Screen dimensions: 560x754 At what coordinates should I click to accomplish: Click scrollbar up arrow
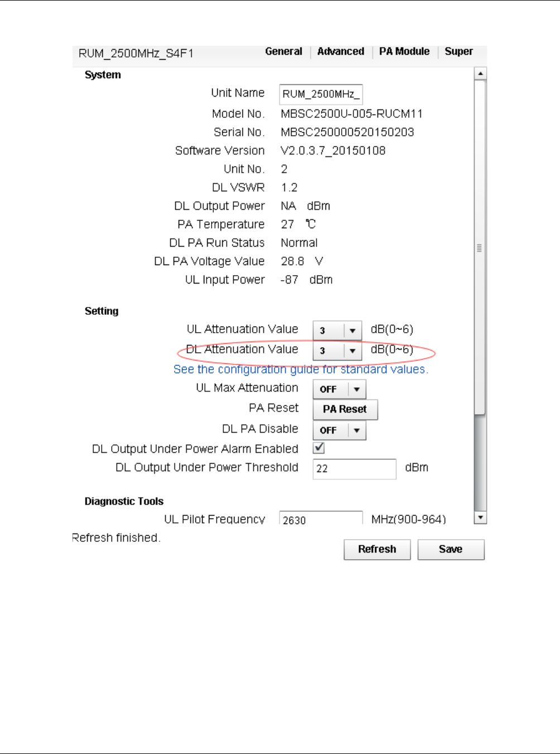480,74
